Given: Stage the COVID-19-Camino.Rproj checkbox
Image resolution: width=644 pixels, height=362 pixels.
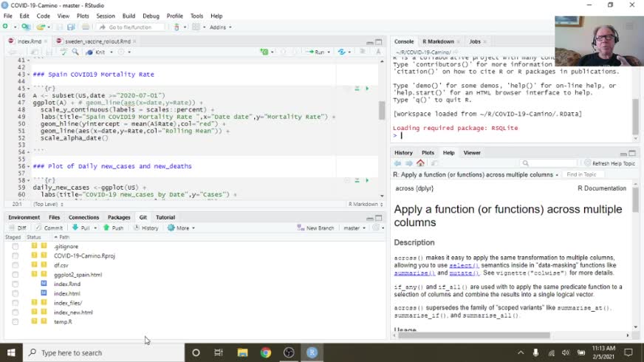Looking at the screenshot, I should [16, 256].
